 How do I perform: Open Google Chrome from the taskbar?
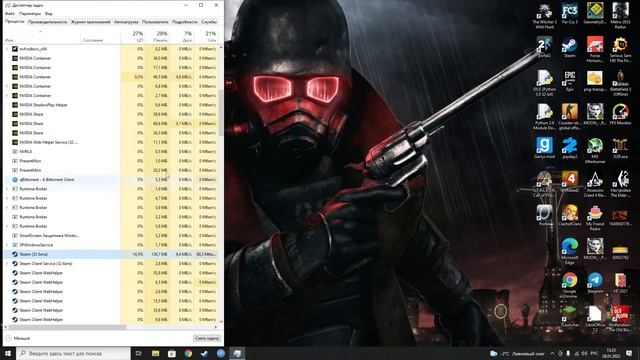[x=188, y=353]
